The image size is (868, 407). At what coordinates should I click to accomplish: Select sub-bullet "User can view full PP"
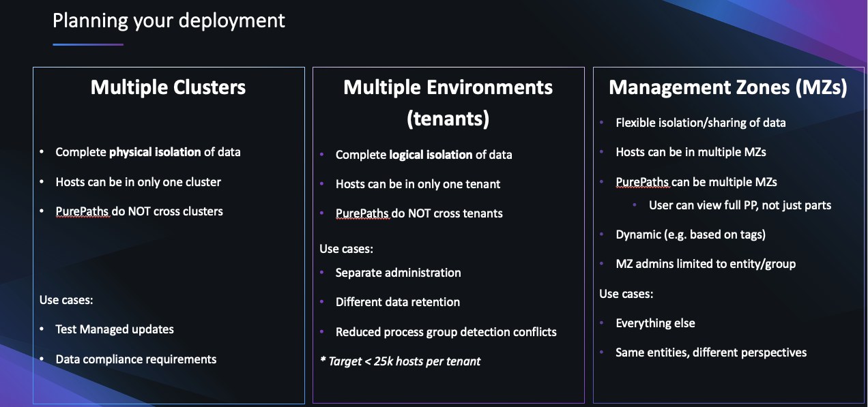pyautogui.click(x=740, y=205)
